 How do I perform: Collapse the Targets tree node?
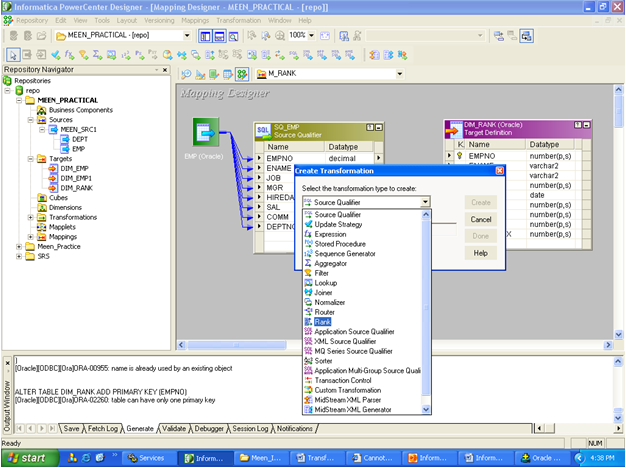pyautogui.click(x=30, y=159)
